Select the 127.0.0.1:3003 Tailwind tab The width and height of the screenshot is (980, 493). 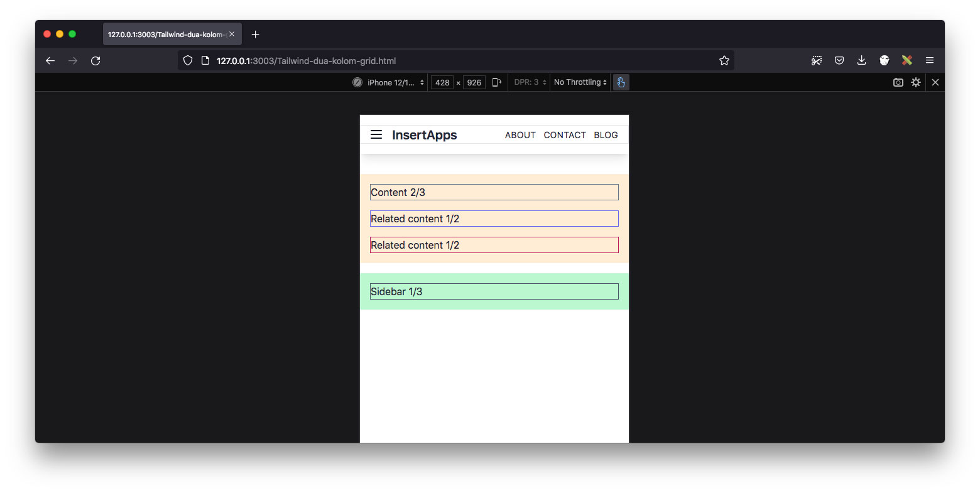[x=172, y=35]
